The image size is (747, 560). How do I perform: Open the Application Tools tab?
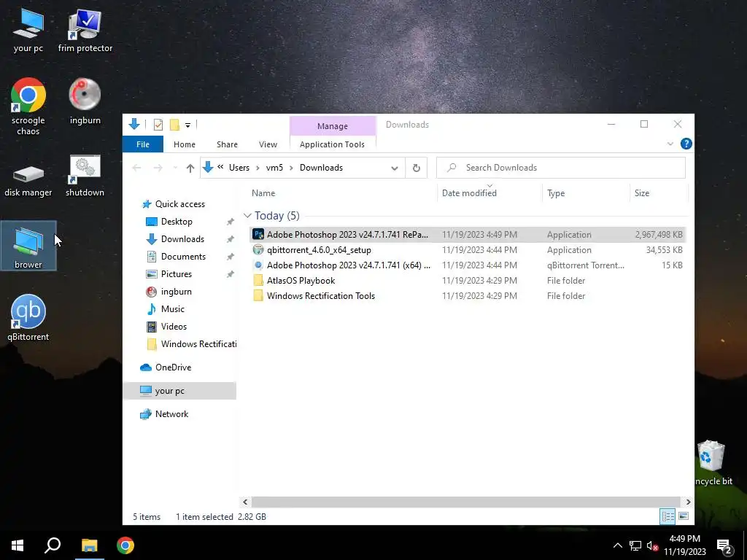click(332, 144)
